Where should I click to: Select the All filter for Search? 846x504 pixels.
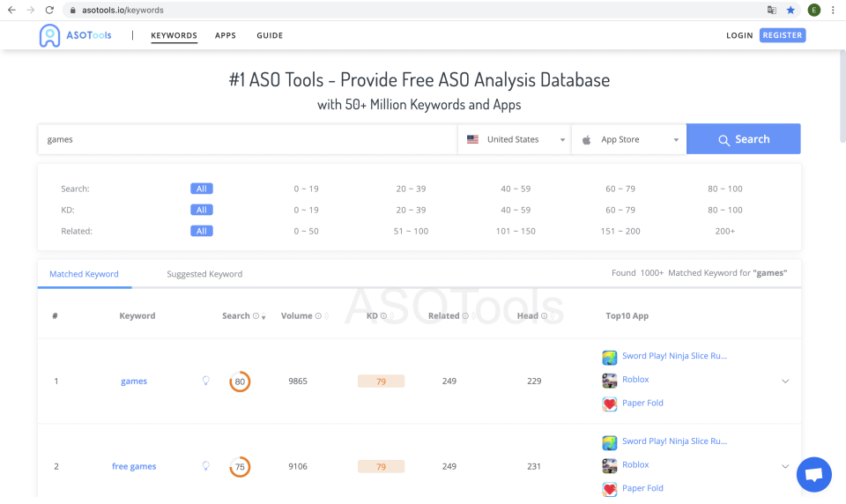coord(202,189)
